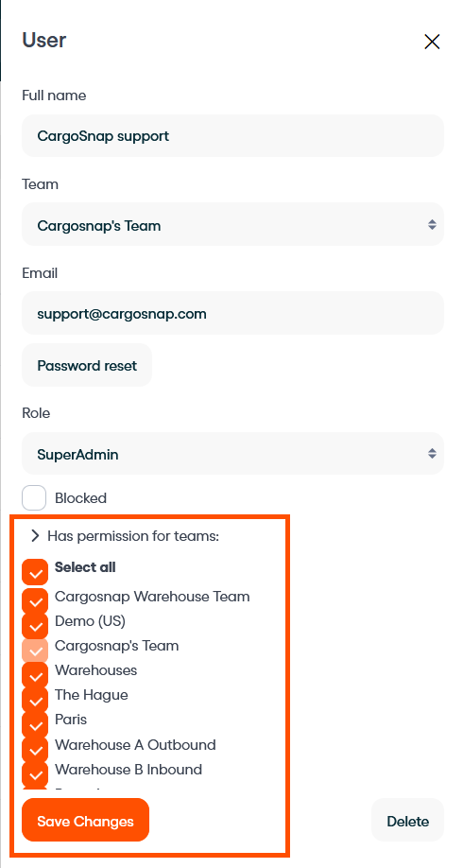Uncheck the Warehouses team checkbox
Screen dimensions: 463x868
tap(35, 674)
